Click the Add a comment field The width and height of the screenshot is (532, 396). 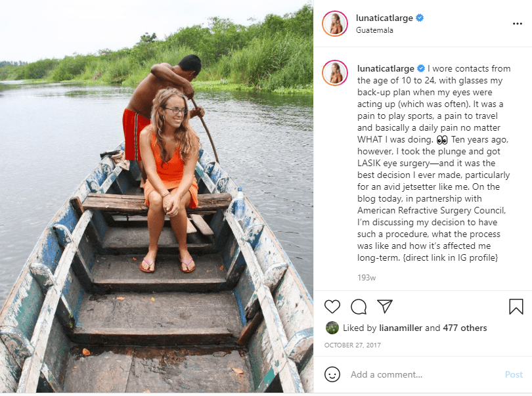click(420, 374)
